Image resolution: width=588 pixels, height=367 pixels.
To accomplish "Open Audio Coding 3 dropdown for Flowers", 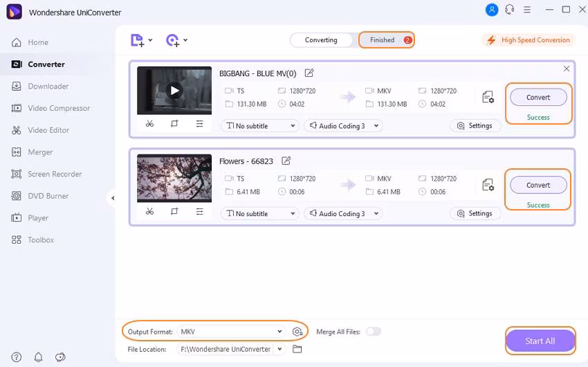I will click(343, 213).
